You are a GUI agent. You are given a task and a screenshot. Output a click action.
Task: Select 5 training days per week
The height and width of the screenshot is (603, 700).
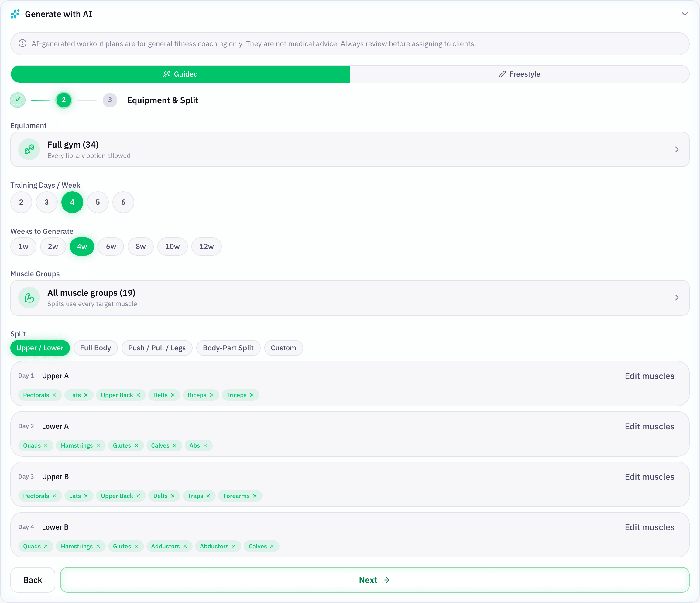point(98,202)
